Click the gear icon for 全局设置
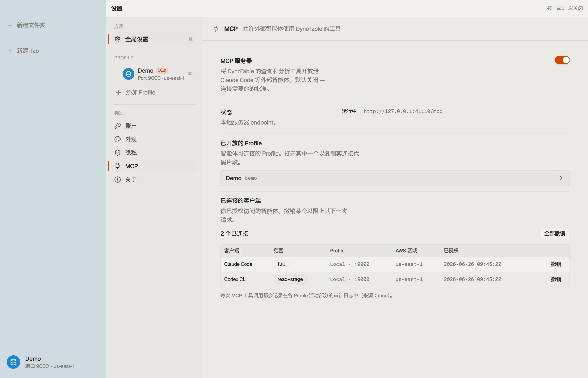The image size is (588, 378). click(x=118, y=39)
